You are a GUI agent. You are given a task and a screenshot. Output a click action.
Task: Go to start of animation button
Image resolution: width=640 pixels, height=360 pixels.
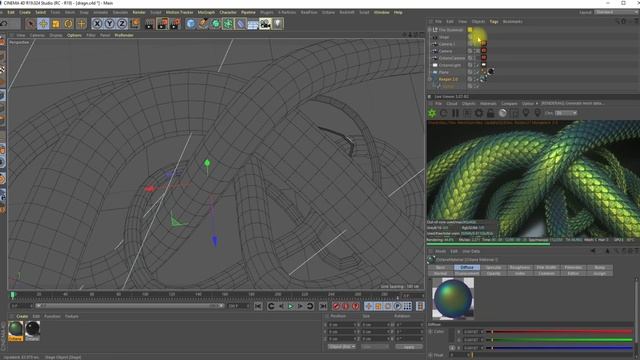[258, 306]
